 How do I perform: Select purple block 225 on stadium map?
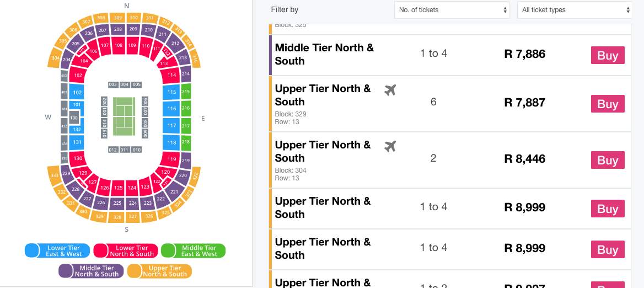click(x=117, y=203)
